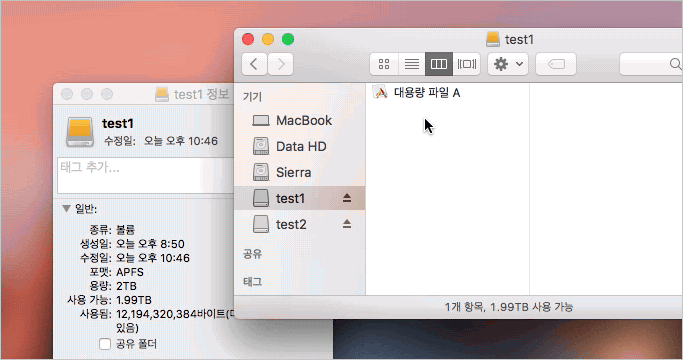
Task: Click the test1 정보 window title icon
Action: point(162,94)
